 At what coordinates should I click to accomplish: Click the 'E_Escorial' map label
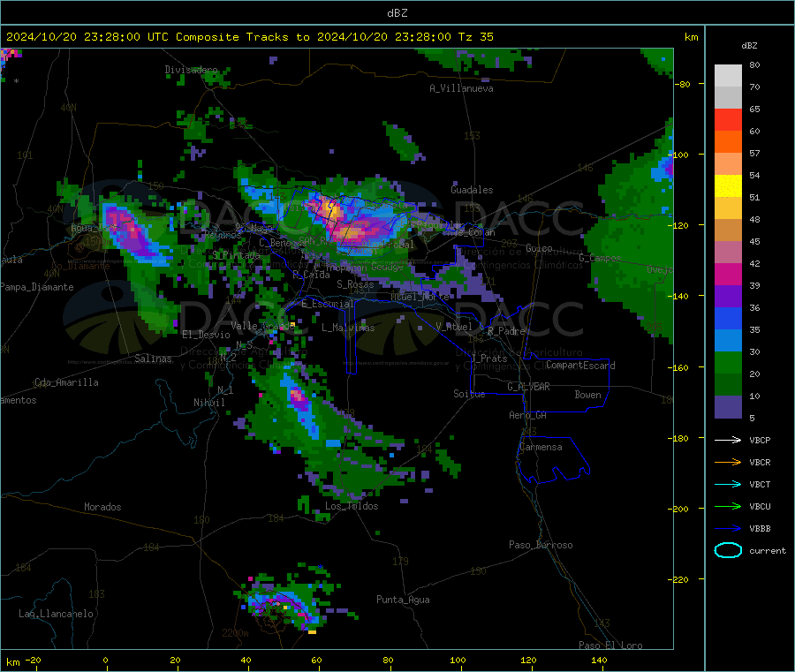(x=327, y=304)
